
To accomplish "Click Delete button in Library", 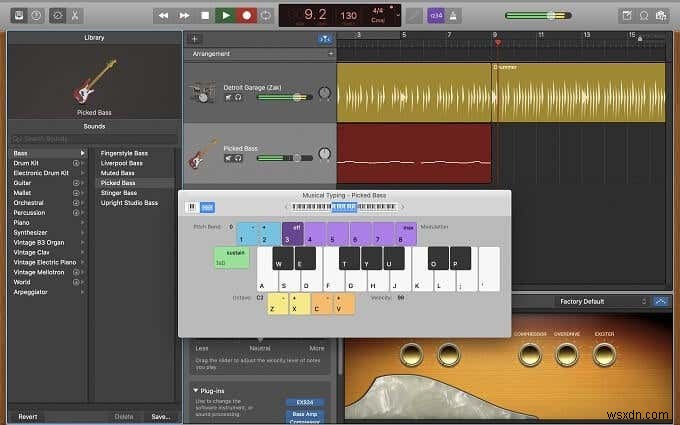I will 124,417.
